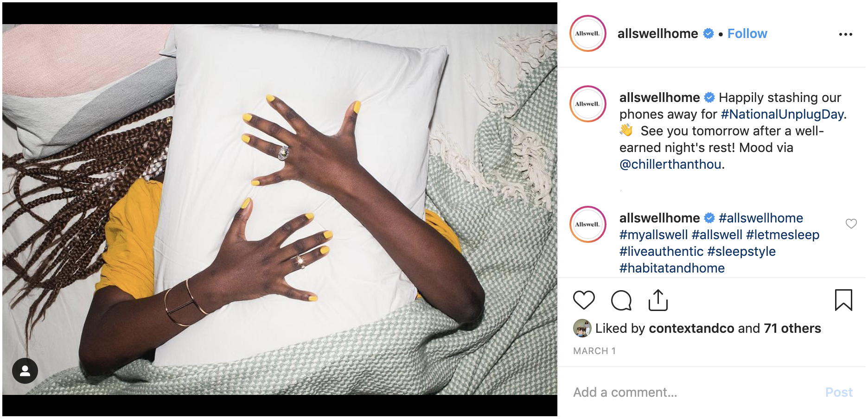
Task: Click the contextandco liker avatar
Action: [582, 328]
